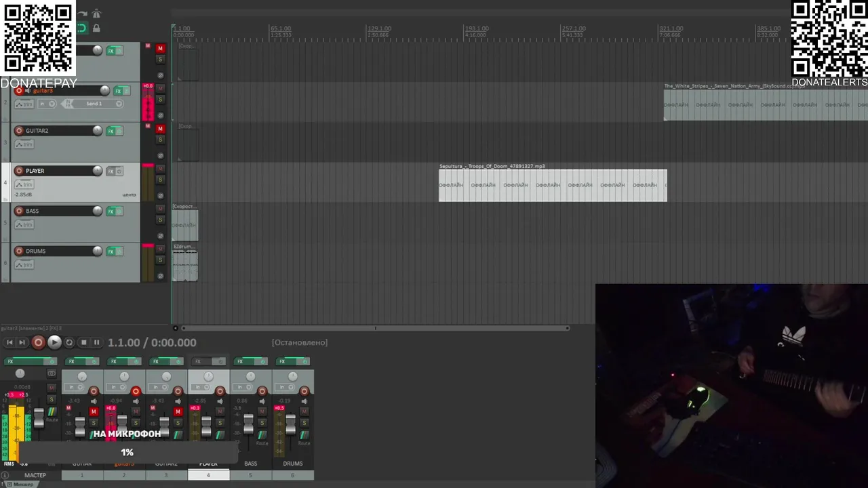Click the transport Record button
The width and height of the screenshot is (868, 488).
tap(38, 343)
